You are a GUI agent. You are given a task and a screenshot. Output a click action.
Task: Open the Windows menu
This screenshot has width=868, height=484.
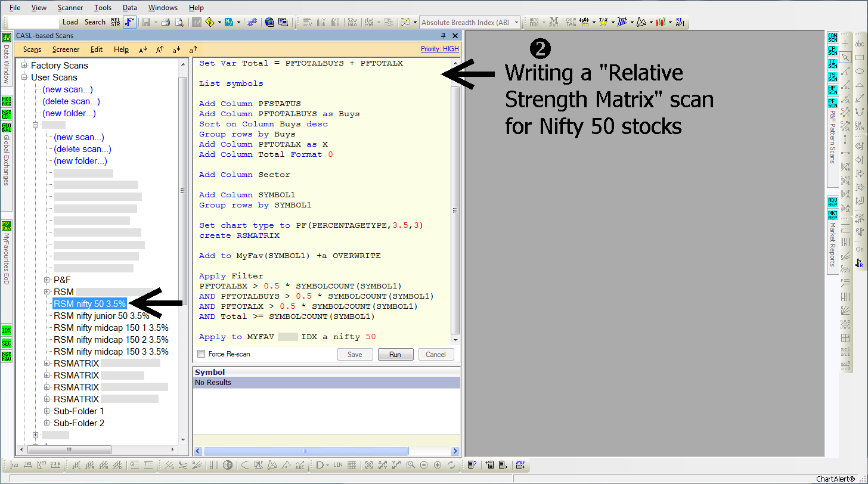tap(163, 8)
